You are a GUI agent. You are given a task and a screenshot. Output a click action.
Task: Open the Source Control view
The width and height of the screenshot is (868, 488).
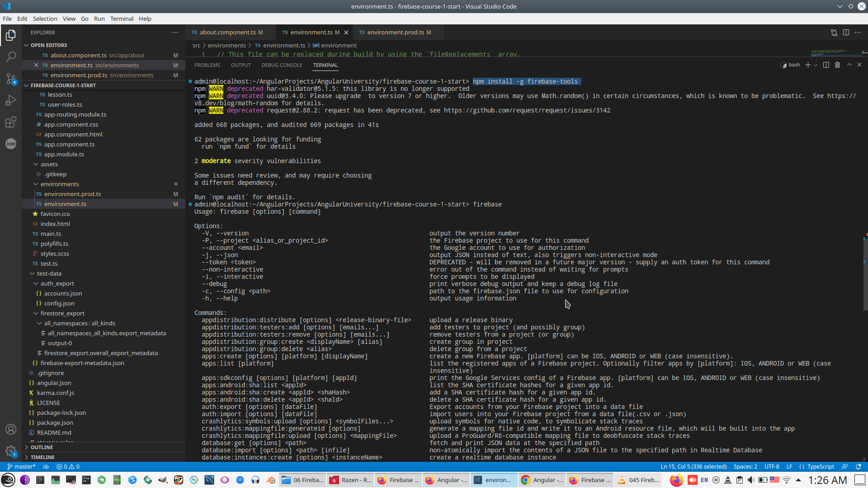(11, 79)
